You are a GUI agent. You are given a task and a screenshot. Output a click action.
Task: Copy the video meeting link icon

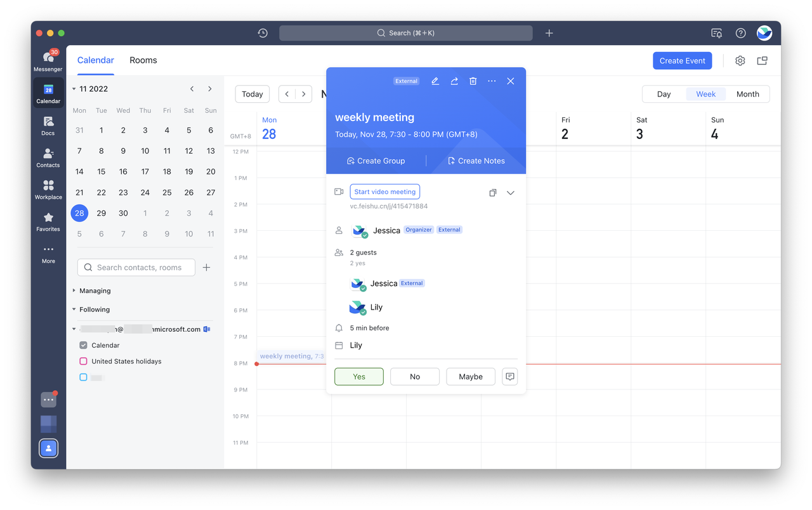(x=492, y=193)
